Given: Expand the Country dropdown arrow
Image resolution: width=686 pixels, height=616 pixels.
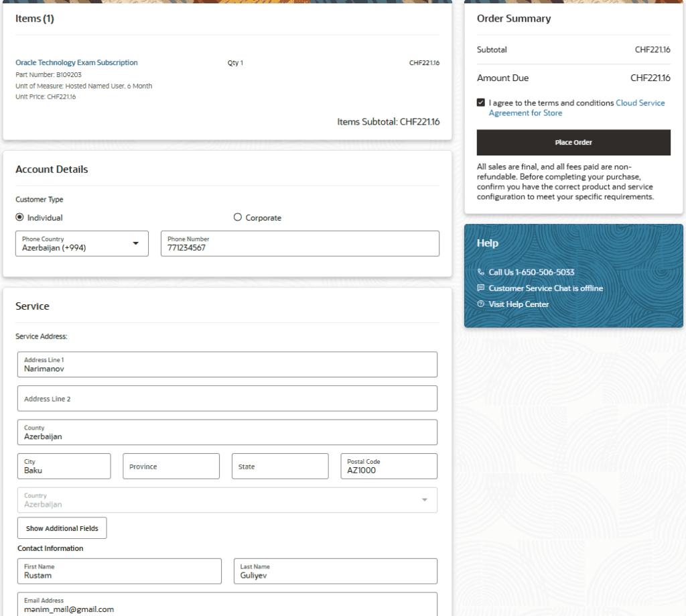Looking at the screenshot, I should coord(423,500).
